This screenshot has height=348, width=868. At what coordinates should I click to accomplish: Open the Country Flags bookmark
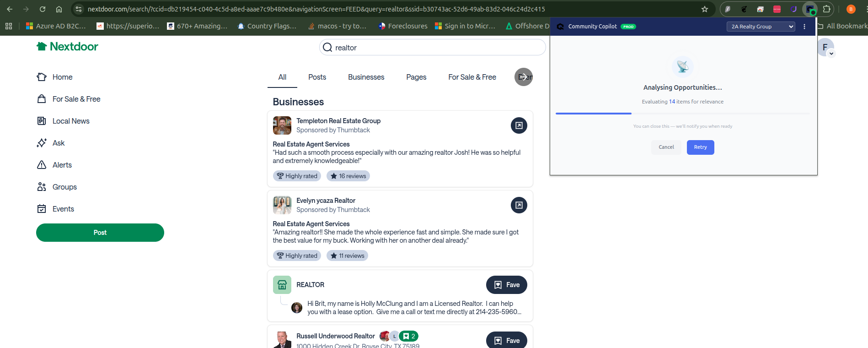(x=267, y=26)
